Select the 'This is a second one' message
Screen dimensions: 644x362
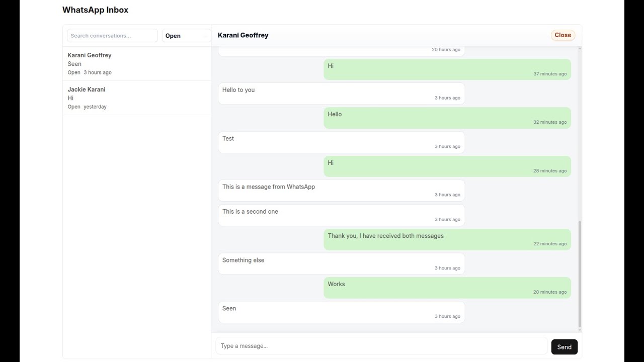(x=341, y=215)
